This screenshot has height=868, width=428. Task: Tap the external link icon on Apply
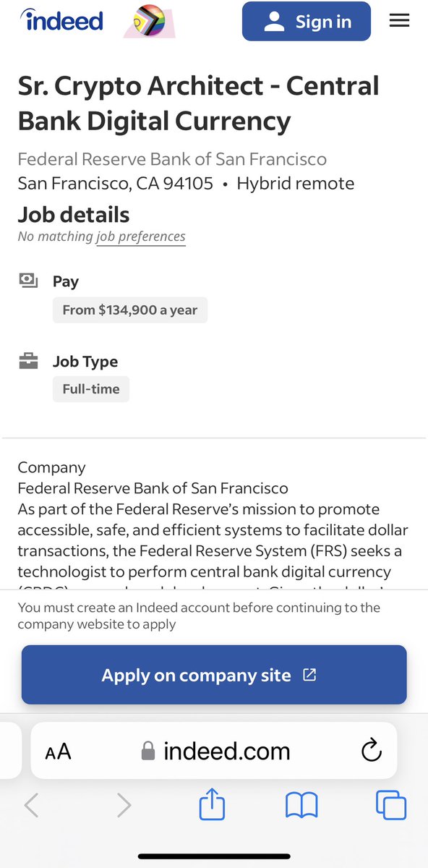pyautogui.click(x=309, y=675)
